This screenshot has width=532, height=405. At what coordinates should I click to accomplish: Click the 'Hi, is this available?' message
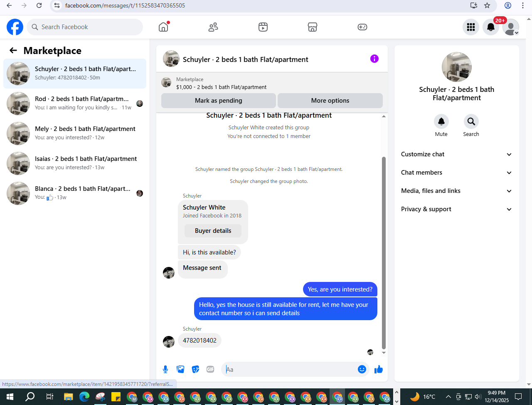click(209, 252)
